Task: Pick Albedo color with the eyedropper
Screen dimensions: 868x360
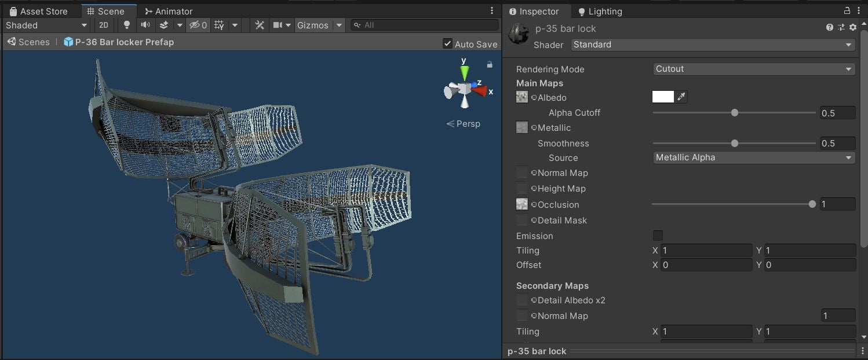Action: click(x=682, y=97)
